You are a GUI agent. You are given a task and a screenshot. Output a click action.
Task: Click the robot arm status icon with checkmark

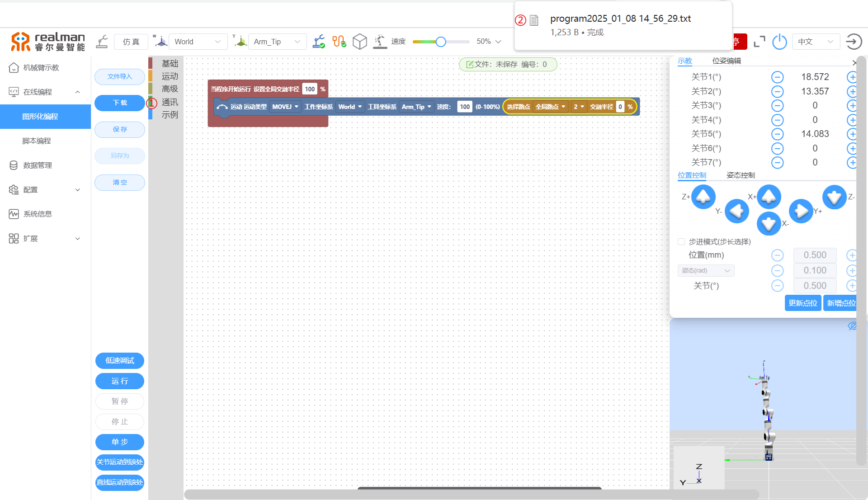(x=319, y=42)
